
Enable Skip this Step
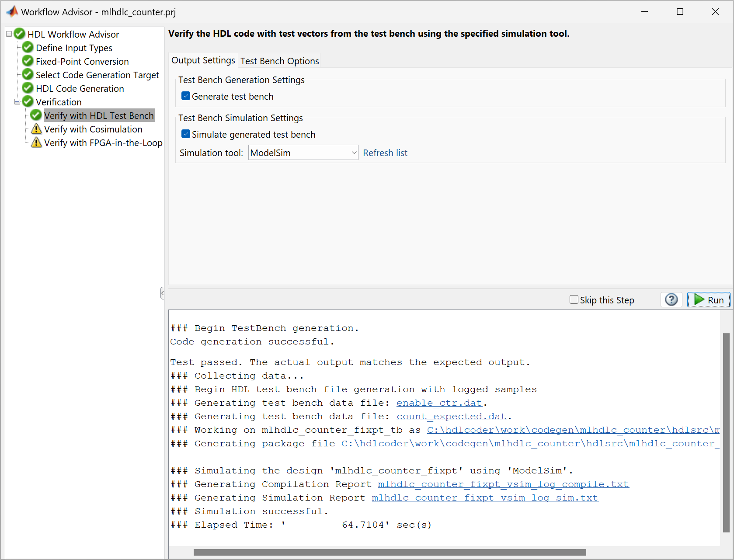(574, 299)
